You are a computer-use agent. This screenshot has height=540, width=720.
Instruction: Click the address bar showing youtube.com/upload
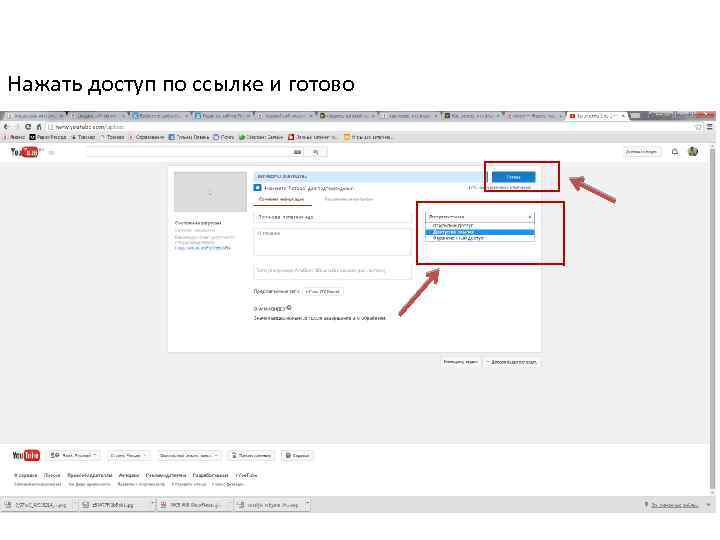point(367,127)
